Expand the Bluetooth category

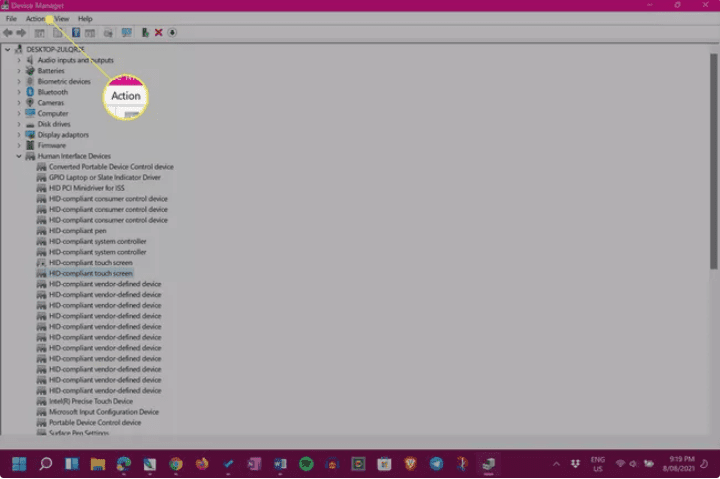(x=18, y=92)
